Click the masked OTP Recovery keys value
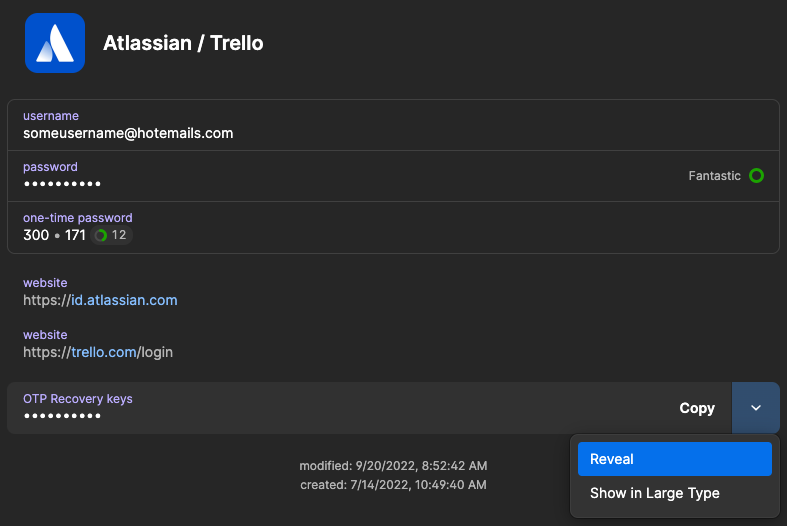Screen dimensions: 787x526 point(62,416)
